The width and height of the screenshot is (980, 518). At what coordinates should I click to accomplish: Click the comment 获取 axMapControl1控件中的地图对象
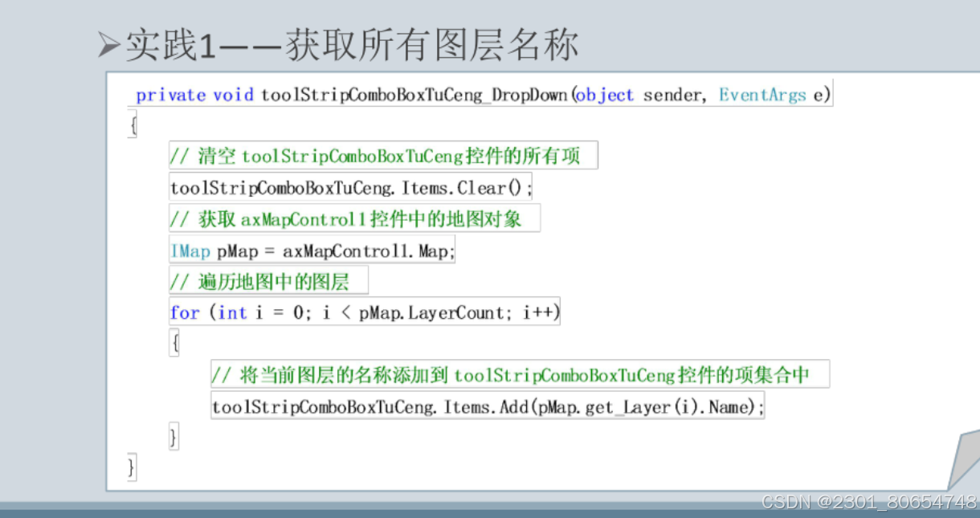point(354,219)
